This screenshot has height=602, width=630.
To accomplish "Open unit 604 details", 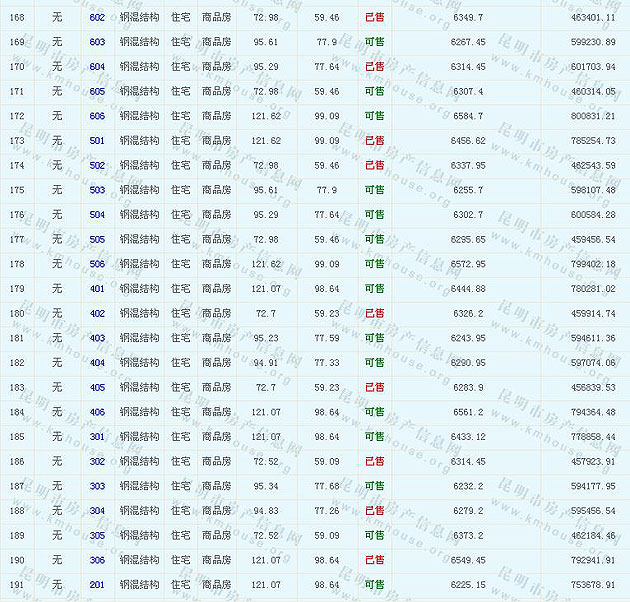I will (x=97, y=67).
